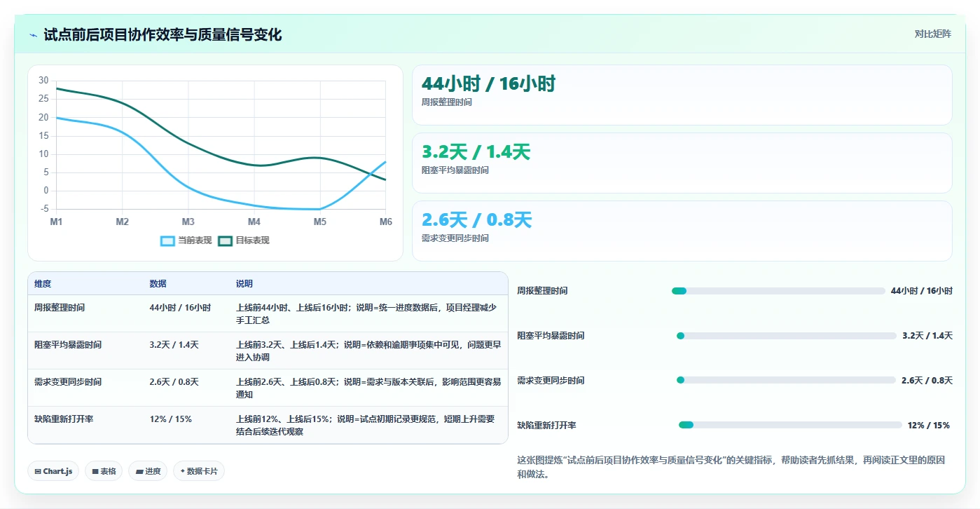Click the 2.6天 / 0.8天 table cell

(x=174, y=382)
